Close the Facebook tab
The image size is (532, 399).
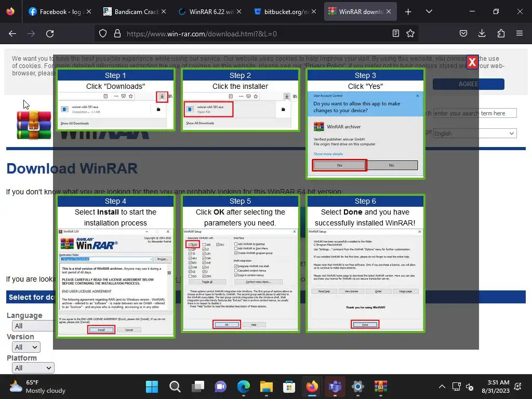click(88, 11)
